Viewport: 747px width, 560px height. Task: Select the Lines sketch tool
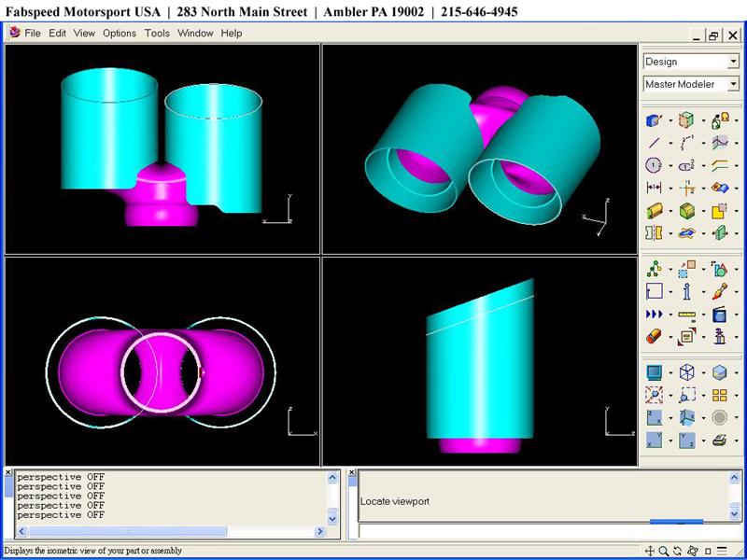pyautogui.click(x=655, y=143)
